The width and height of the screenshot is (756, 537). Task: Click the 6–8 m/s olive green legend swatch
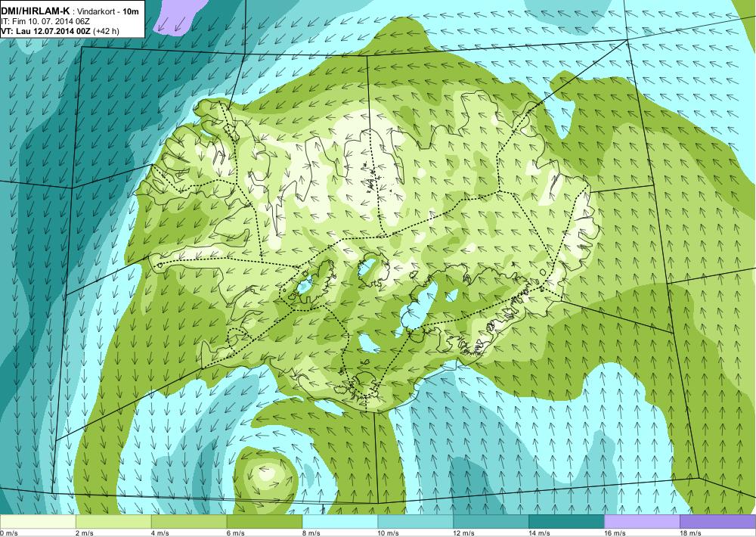(264, 522)
